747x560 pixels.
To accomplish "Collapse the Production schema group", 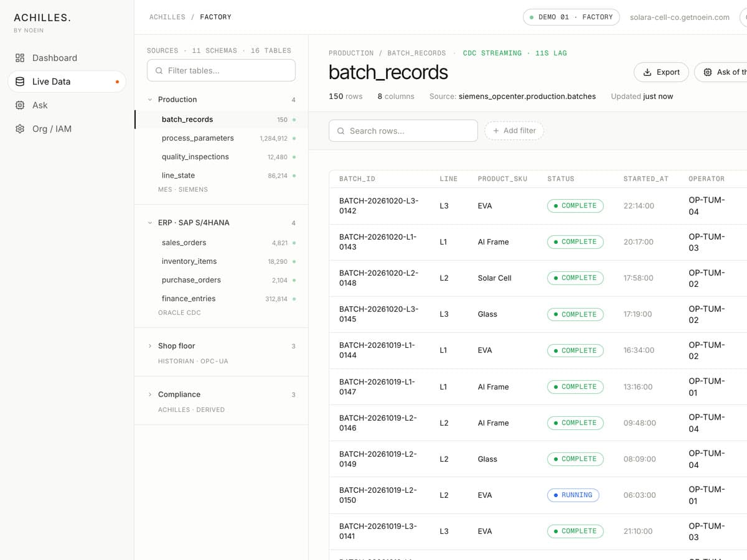I will coord(150,100).
